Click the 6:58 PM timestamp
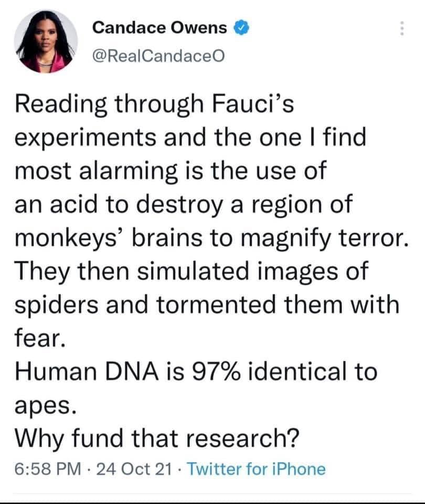This screenshot has width=425, height=504. (45, 469)
